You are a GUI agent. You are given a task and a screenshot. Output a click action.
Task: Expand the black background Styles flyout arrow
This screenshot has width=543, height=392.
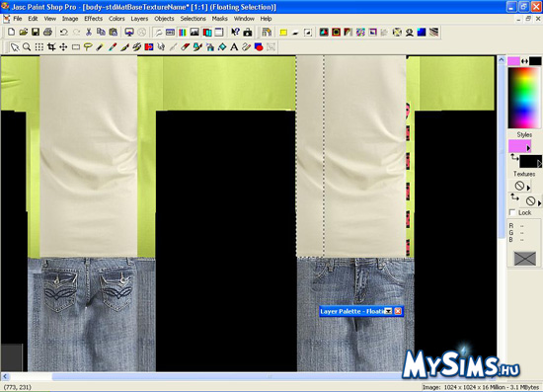click(539, 164)
